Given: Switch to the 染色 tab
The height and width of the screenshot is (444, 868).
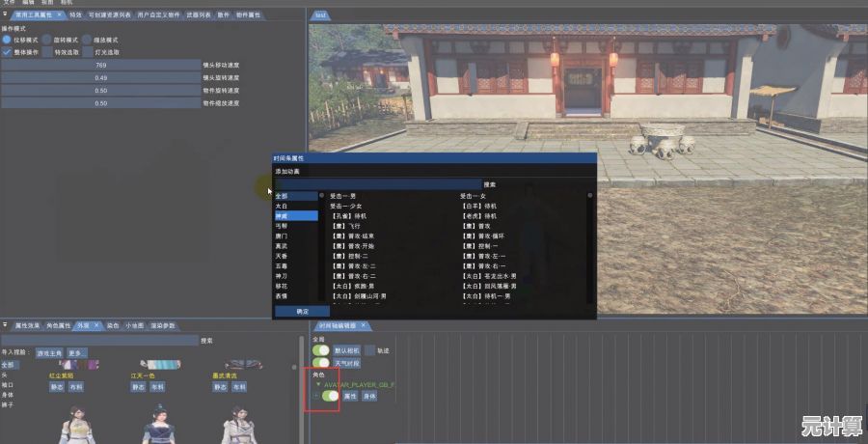Looking at the screenshot, I should coord(113,325).
